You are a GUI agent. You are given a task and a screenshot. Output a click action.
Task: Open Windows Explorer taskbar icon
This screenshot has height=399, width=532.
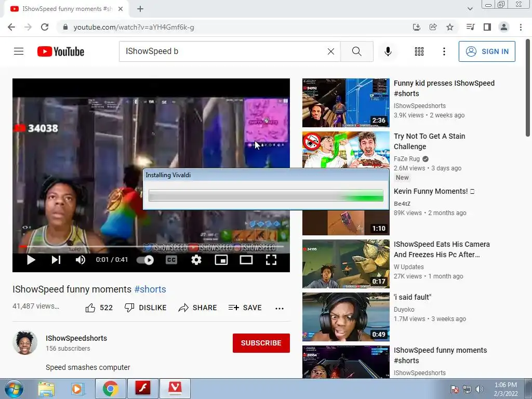[x=46, y=389]
